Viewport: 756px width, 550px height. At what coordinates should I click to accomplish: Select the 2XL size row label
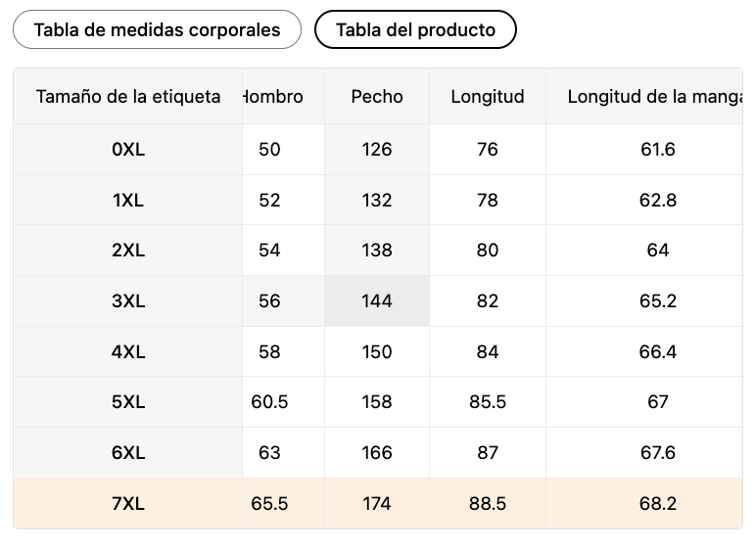[128, 251]
